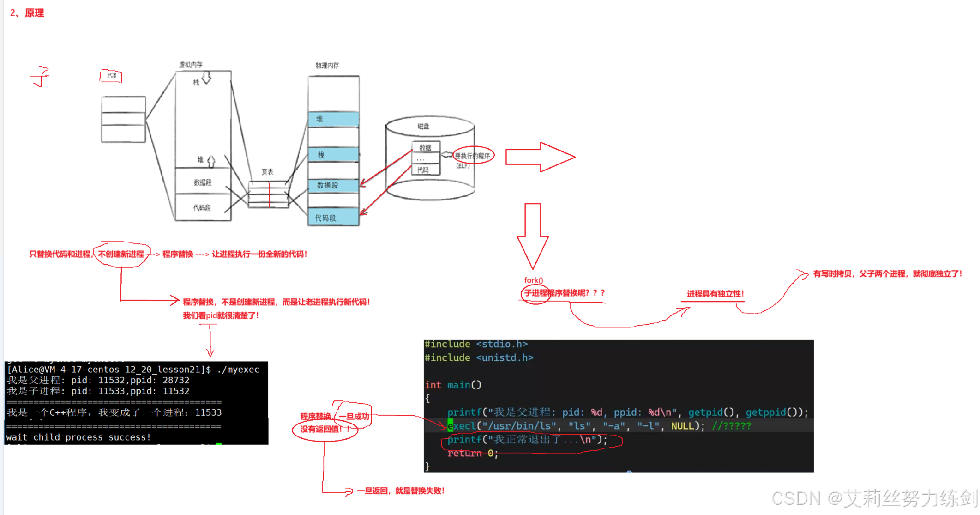The image size is (980, 515).
Task: Click the handwritten red 子 character
Action: tap(41, 76)
